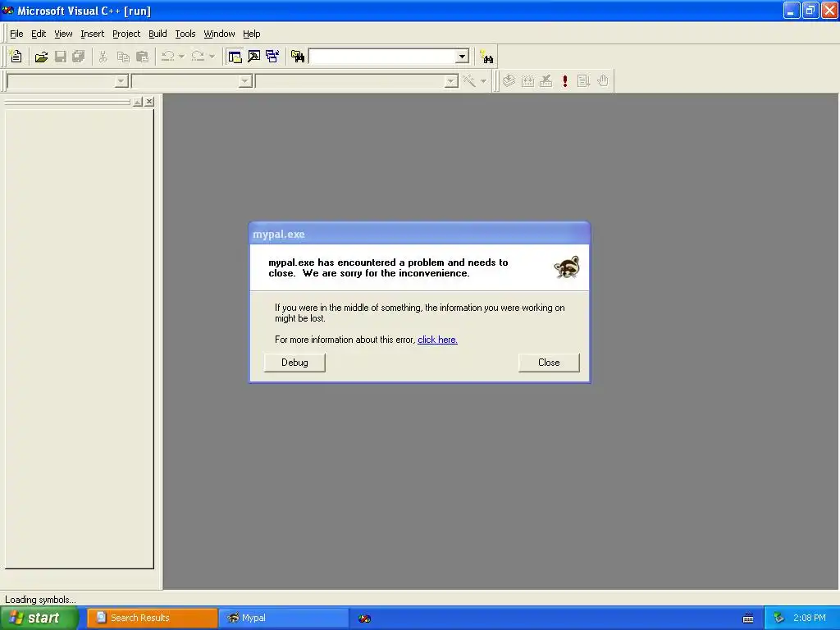The image size is (840, 630).
Task: Click the 2:08 PM clock
Action: point(810,618)
